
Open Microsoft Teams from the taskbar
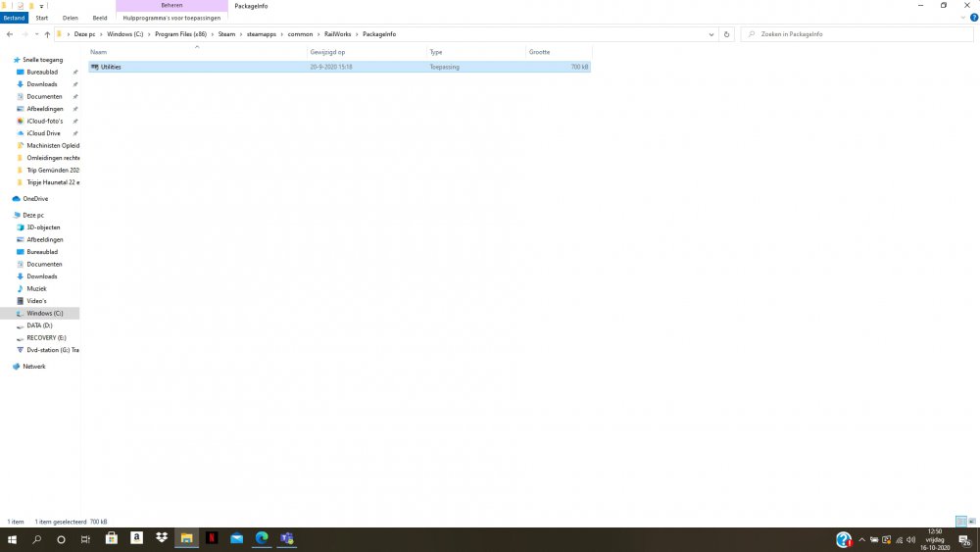(287, 539)
